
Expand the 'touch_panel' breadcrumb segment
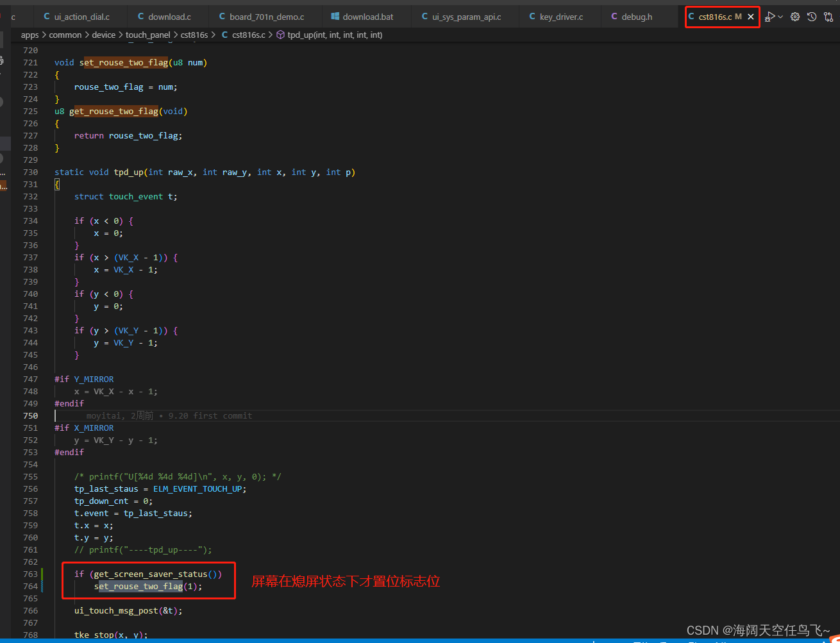click(x=148, y=35)
